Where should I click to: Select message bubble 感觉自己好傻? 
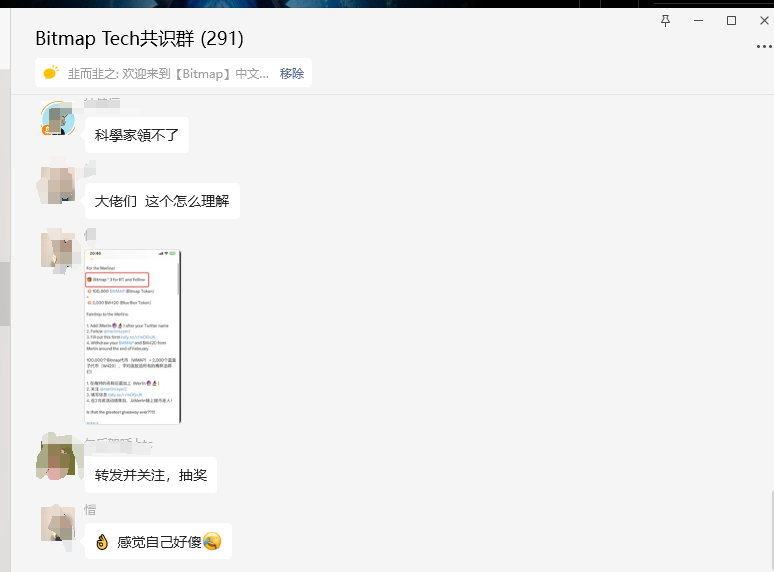158,541
